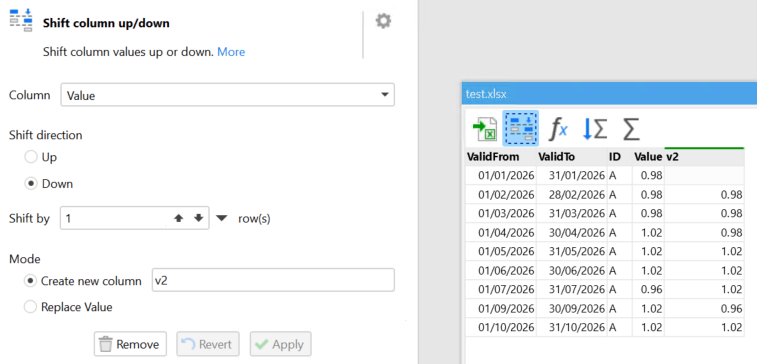This screenshot has height=364, width=757.
Task: Click the 01/05/2026 ValidFrom cell
Action: point(501,252)
